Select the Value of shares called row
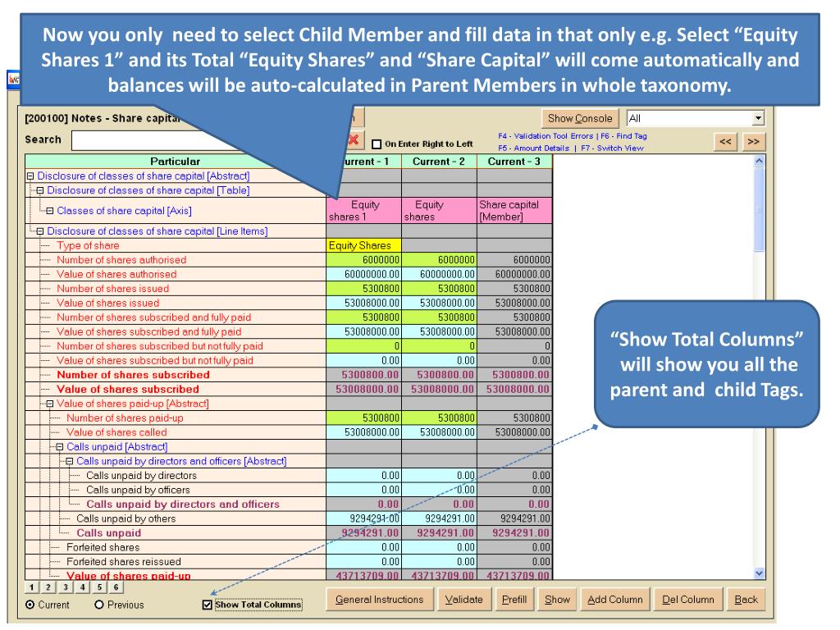The width and height of the screenshot is (840, 630). (x=176, y=432)
